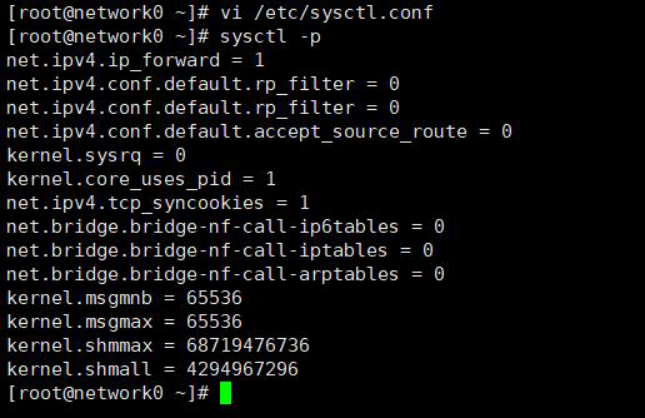Click the last [root@network0 ~]# prompt
The image size is (645, 418).
[108, 393]
